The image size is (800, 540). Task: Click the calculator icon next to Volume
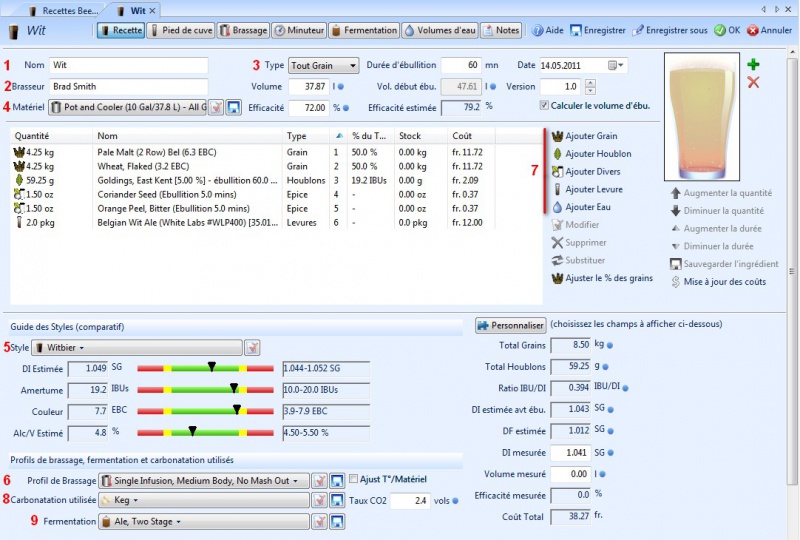coord(341,87)
